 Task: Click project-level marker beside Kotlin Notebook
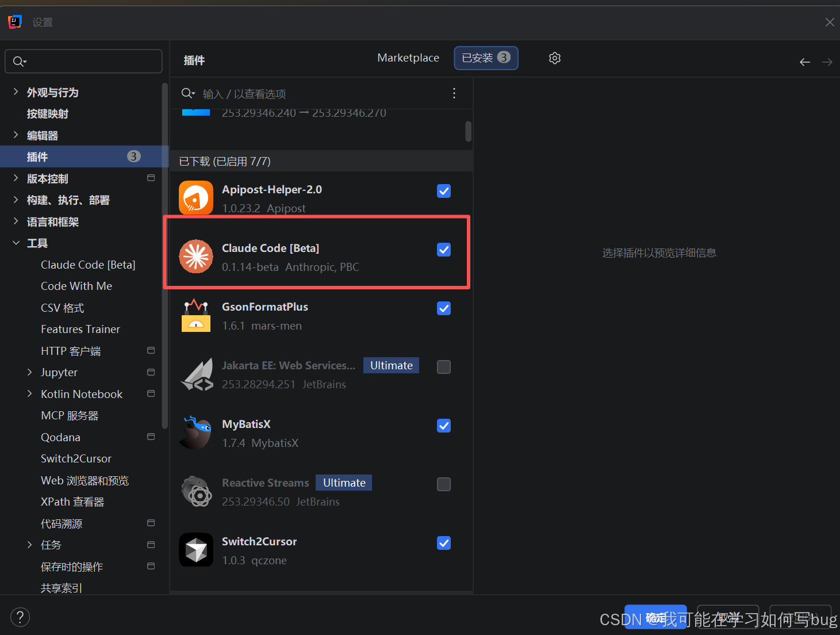151,394
